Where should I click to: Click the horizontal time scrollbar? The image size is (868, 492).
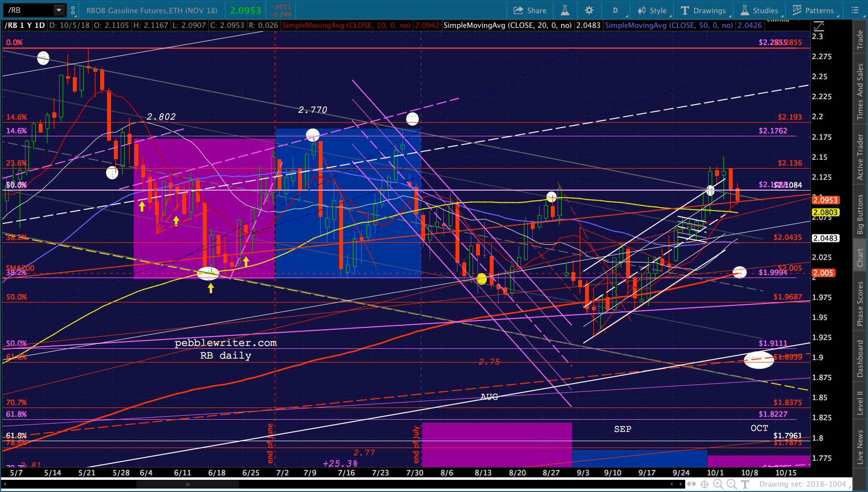pyautogui.click(x=342, y=484)
